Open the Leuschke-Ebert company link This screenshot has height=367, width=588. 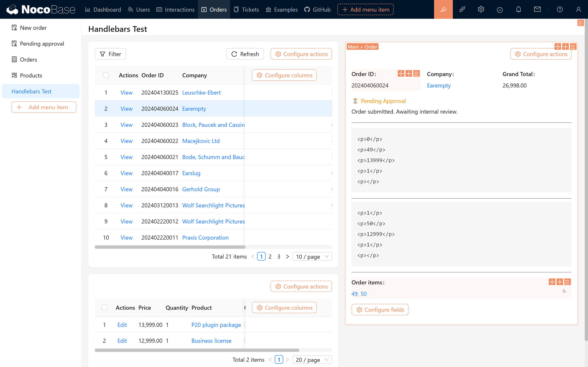click(x=201, y=93)
